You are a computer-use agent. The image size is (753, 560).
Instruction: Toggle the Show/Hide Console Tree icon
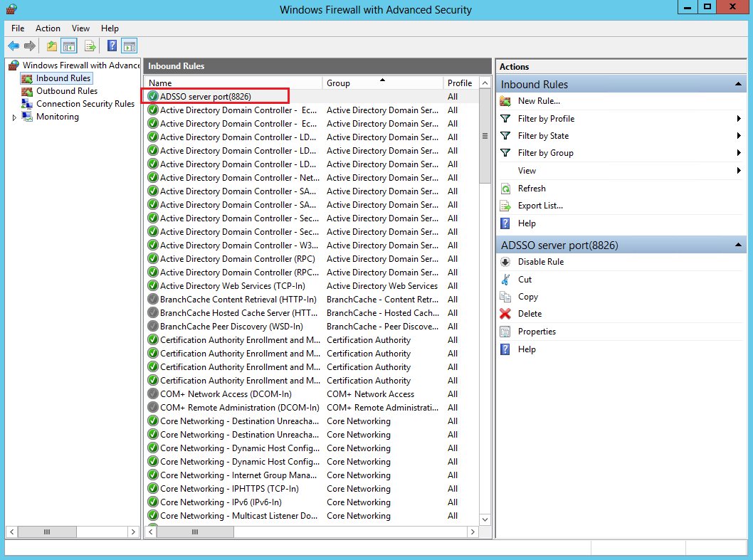(x=69, y=46)
